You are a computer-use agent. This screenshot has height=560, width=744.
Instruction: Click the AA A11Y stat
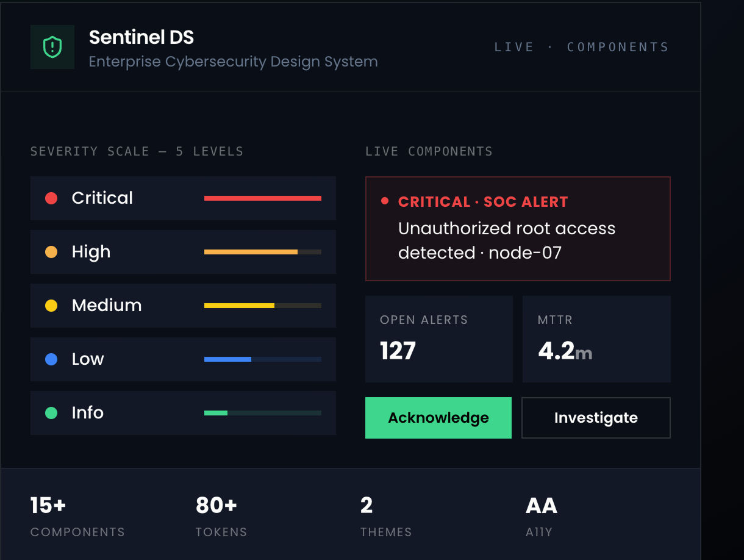point(542,517)
